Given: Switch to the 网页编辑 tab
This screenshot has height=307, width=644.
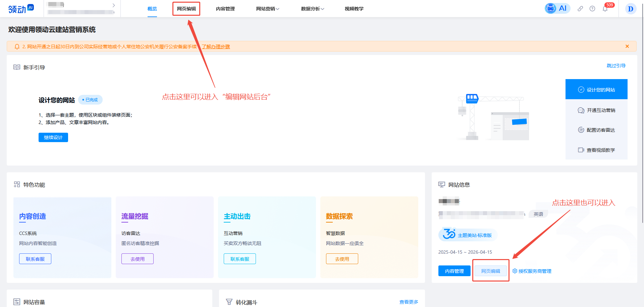Looking at the screenshot, I should [x=186, y=9].
